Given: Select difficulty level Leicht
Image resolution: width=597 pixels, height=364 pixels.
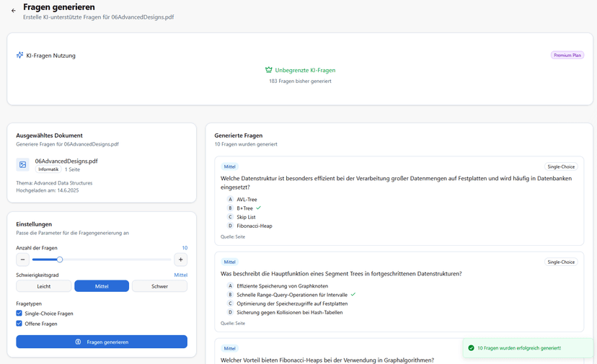Looking at the screenshot, I should click(x=44, y=286).
